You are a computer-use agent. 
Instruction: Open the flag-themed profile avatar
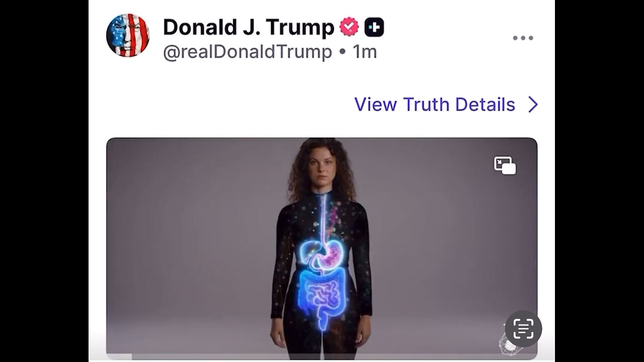(128, 35)
